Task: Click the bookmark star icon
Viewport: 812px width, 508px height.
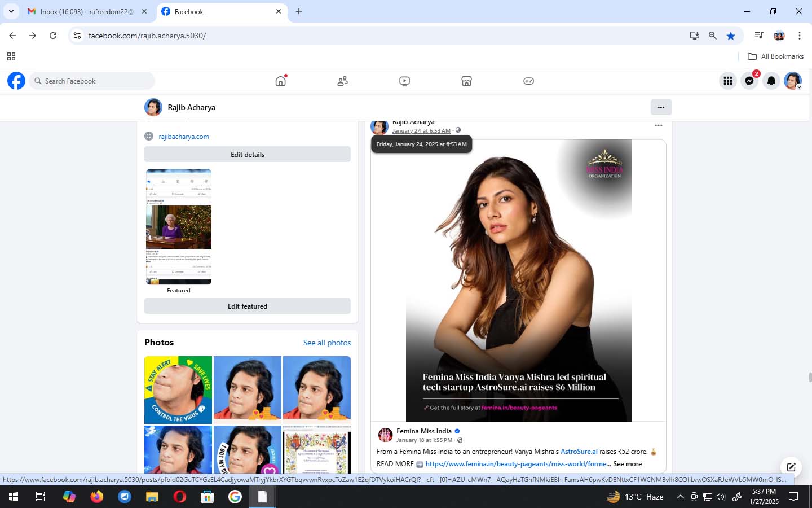Action: 731,36
